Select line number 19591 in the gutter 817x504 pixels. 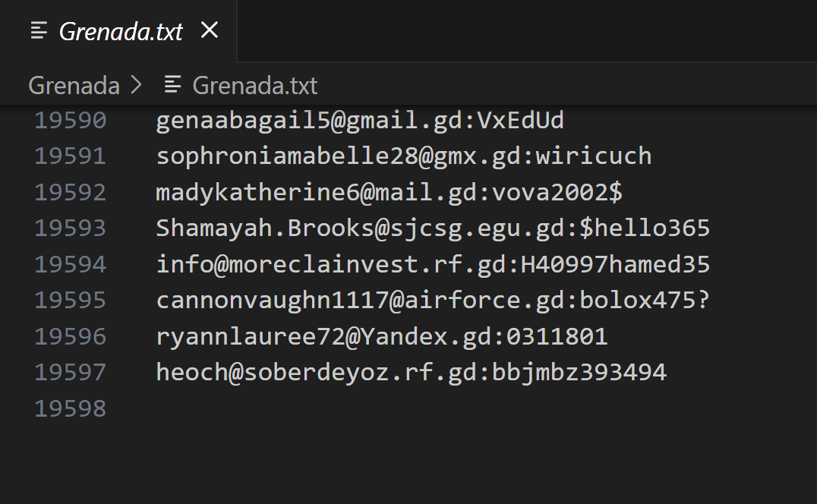pyautogui.click(x=71, y=156)
